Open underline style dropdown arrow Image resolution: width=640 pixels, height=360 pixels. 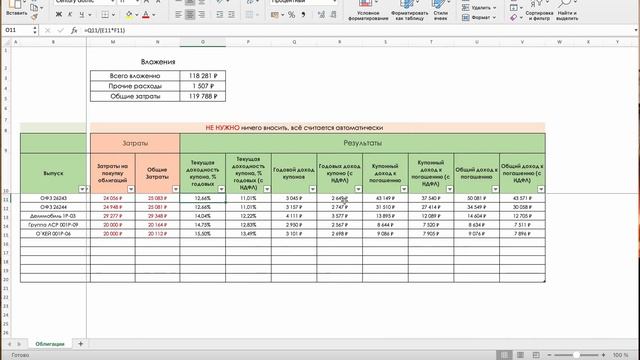coord(90,15)
